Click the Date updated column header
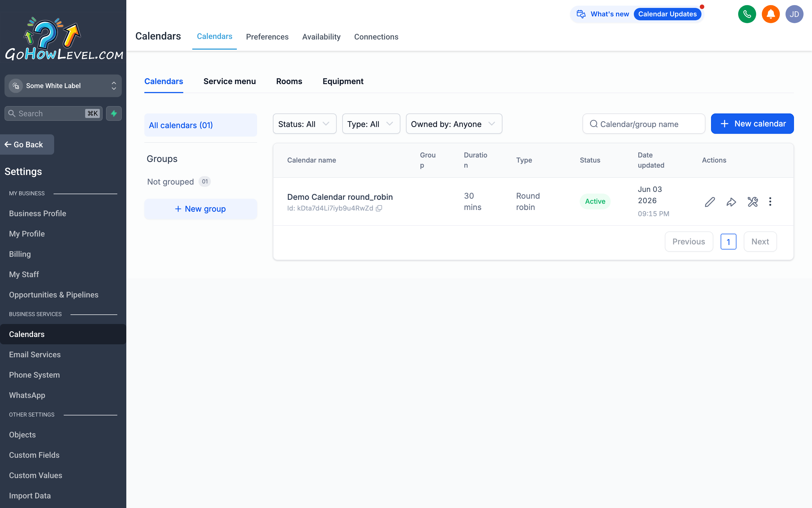The image size is (812, 508). pos(651,160)
